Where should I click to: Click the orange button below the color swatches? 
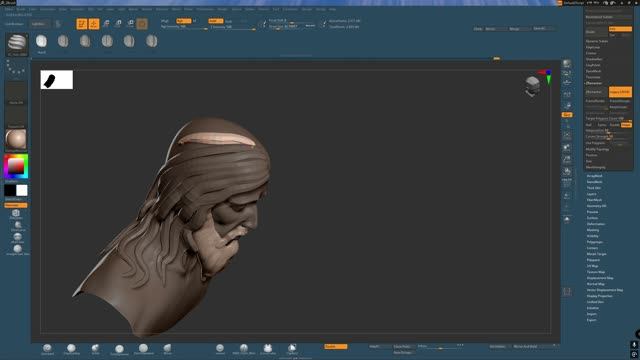pos(16,205)
